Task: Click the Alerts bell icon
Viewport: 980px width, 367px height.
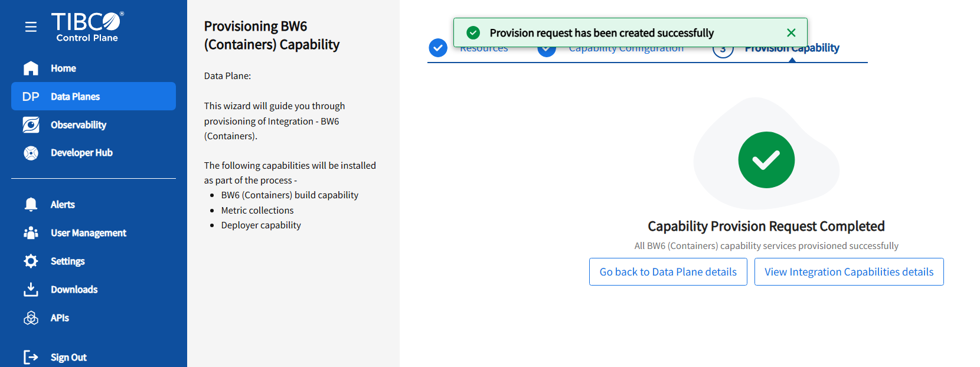Action: click(x=31, y=205)
